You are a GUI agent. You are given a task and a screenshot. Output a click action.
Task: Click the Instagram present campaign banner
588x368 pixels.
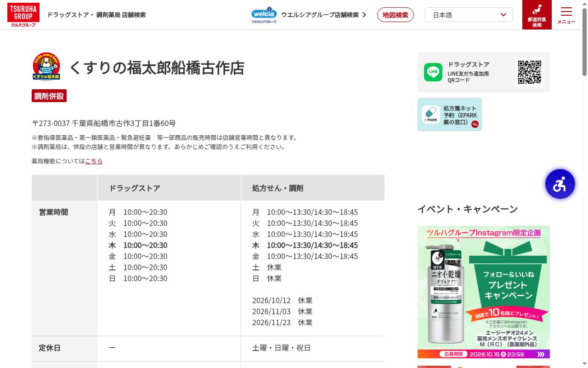tap(484, 292)
